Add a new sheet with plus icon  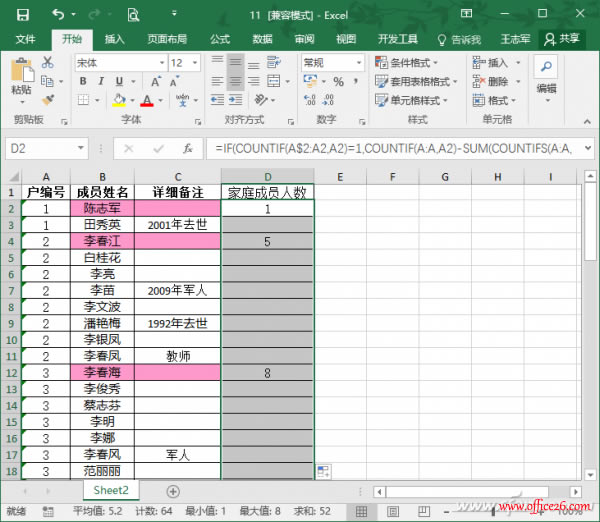173,491
